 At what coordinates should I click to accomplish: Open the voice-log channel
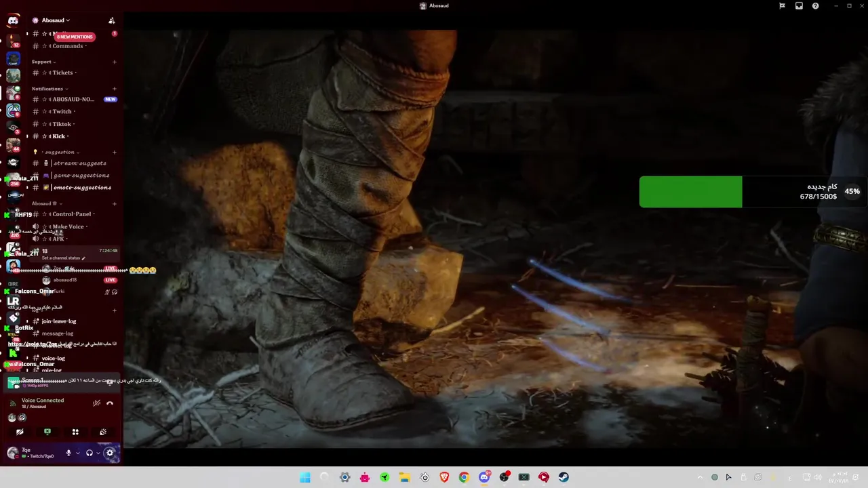tap(54, 358)
